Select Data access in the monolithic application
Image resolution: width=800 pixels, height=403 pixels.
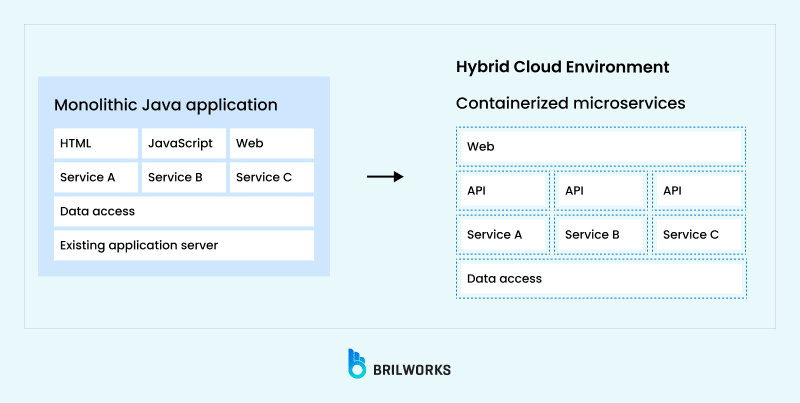coord(183,211)
